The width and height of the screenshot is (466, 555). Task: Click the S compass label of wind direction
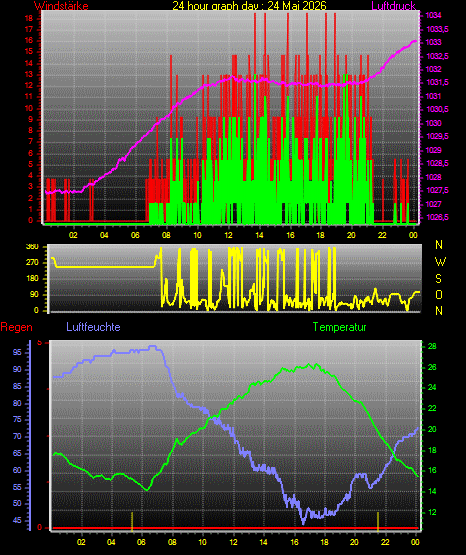[x=438, y=279]
